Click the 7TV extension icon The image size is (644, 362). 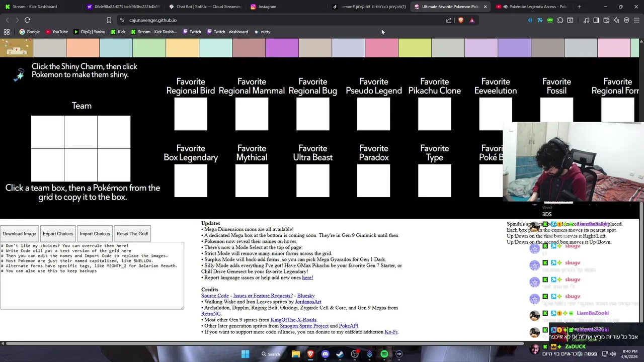540,20
